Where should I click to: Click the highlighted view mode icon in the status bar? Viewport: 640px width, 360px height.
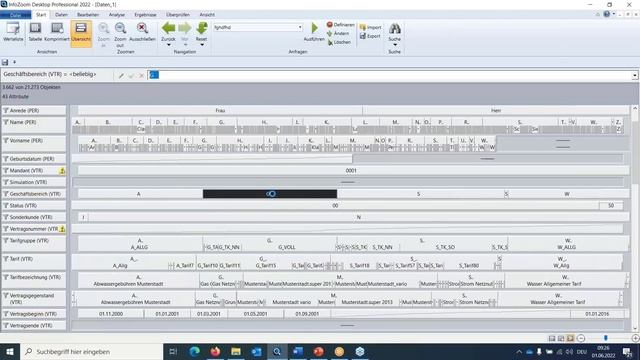(570, 338)
